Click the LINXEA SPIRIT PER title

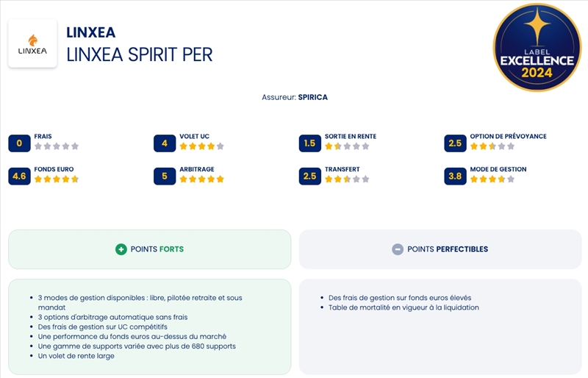point(139,54)
